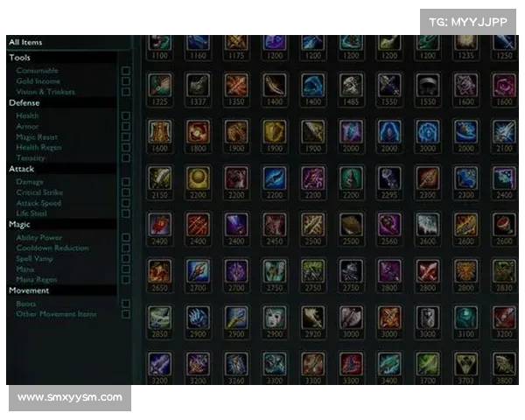Image resolution: width=525 pixels, height=420 pixels.
Task: Select the item icon priced 1327
Action: pos(198,86)
